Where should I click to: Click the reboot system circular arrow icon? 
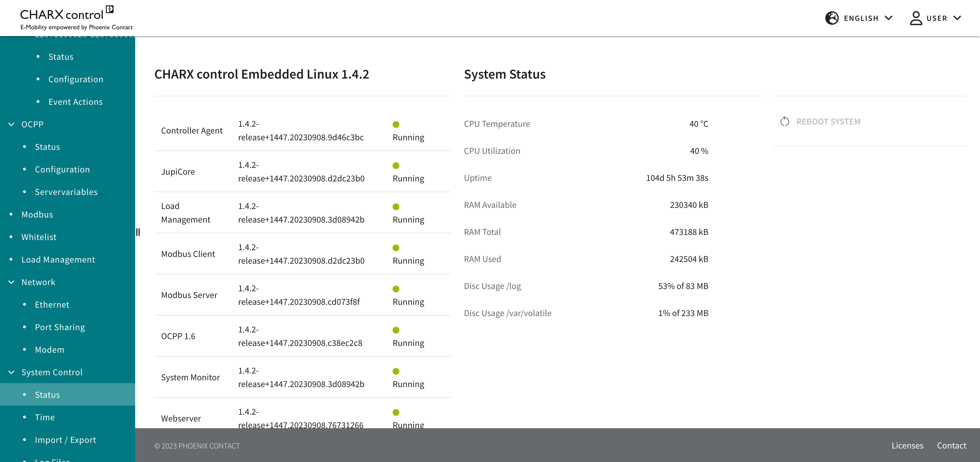point(785,121)
